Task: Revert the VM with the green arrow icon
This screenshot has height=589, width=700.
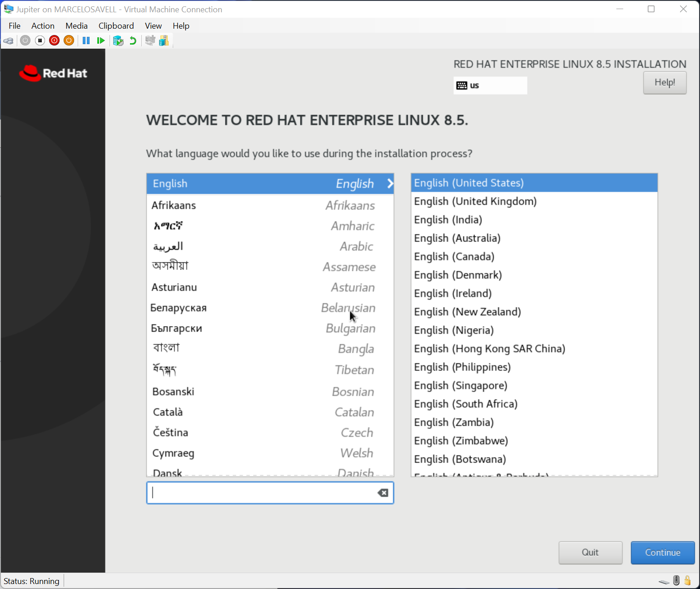Action: click(x=133, y=41)
